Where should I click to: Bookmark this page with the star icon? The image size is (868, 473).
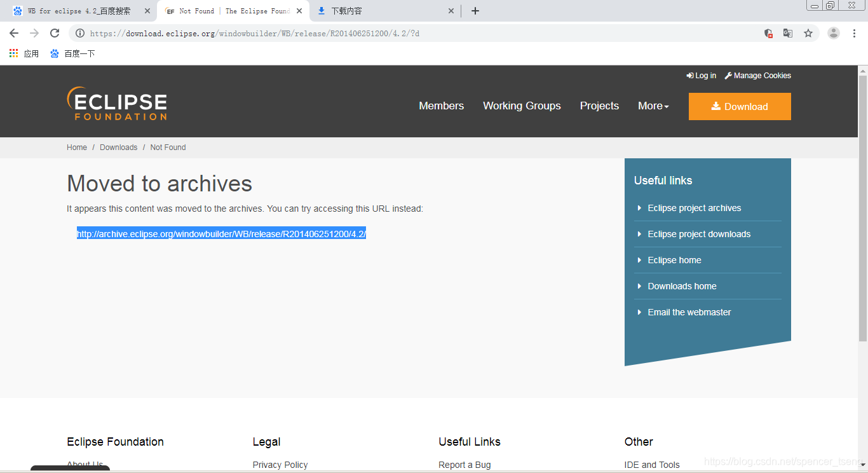click(x=808, y=33)
